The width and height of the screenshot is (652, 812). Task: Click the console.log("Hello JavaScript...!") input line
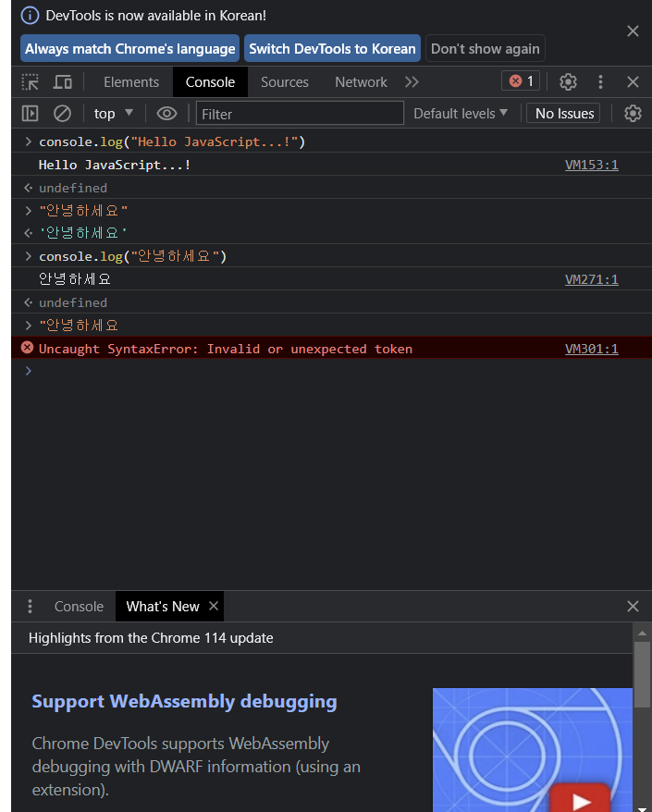(x=172, y=141)
